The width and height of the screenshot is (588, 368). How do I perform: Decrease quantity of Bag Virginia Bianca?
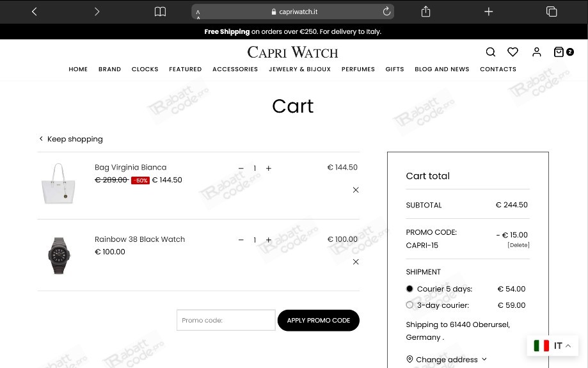(241, 168)
